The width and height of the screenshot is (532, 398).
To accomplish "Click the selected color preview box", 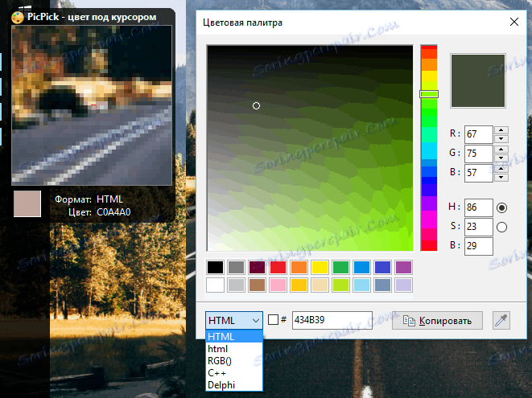I will coord(478,81).
